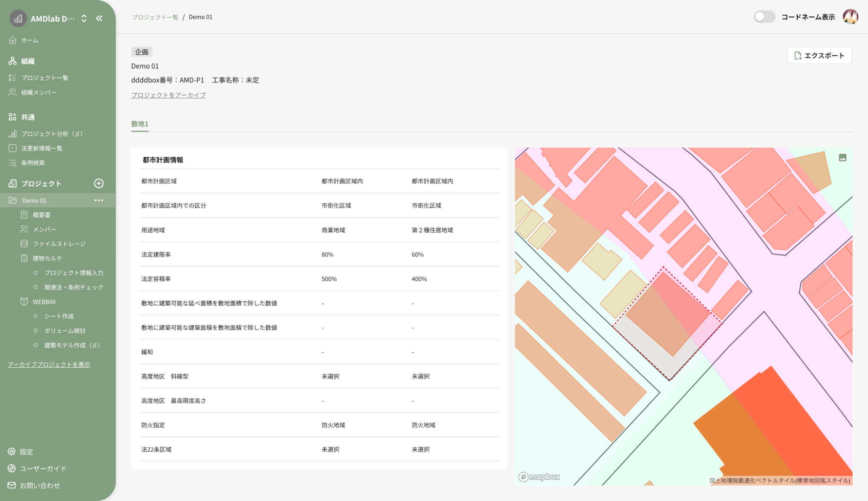
Task: Click プロジェクトをアーカイブ link
Action: [x=168, y=95]
